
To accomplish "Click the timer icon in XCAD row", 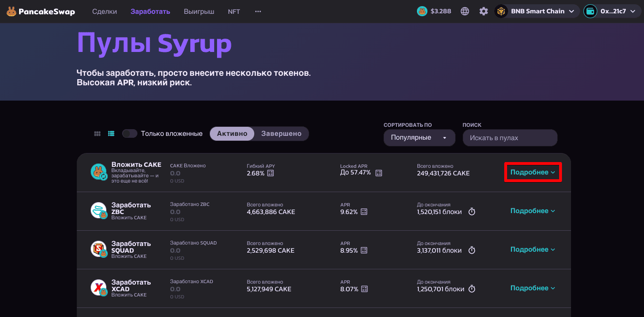I will 472,289.
